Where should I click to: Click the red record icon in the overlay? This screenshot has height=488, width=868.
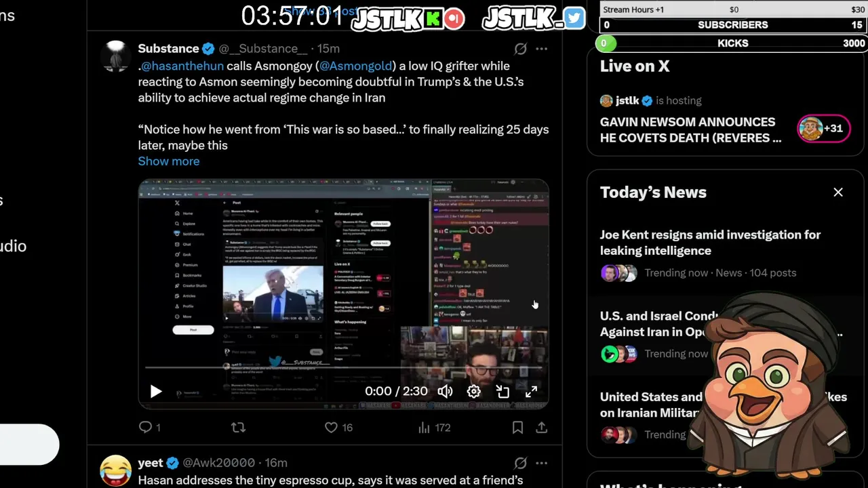(454, 18)
